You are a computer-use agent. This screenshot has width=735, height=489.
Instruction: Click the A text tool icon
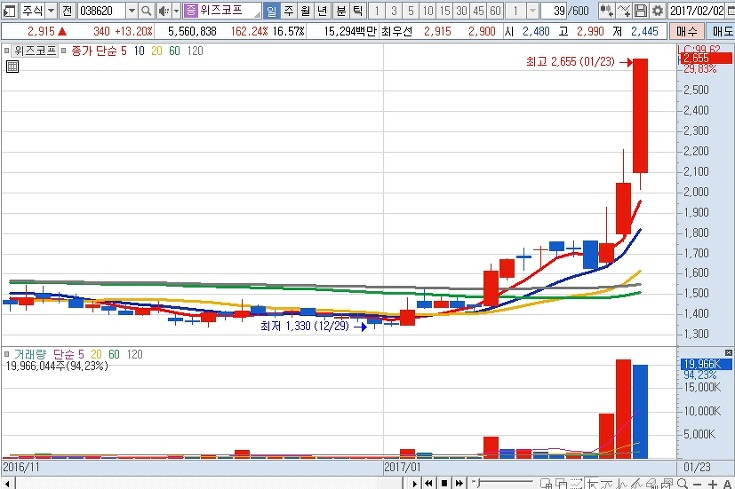coord(728,484)
